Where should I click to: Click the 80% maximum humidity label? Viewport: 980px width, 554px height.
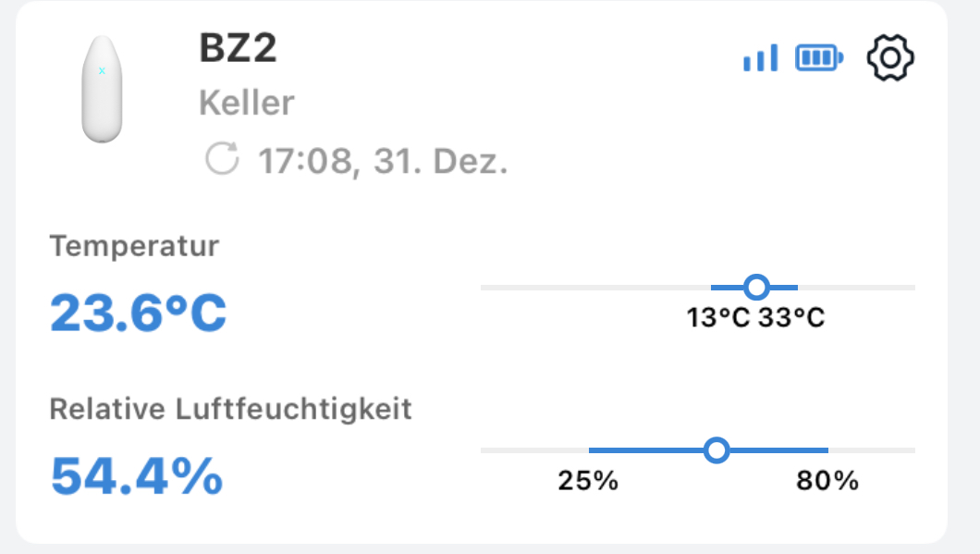coord(827,481)
